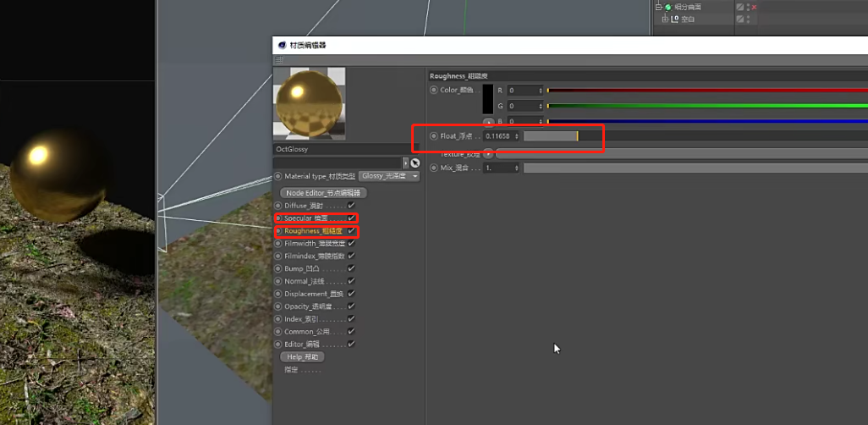Expand the 空白 null object node
Viewport: 868px width, 425px height.
665,19
